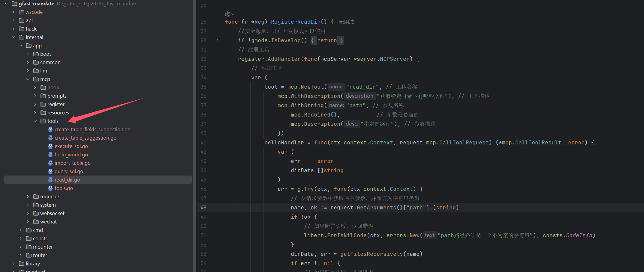
Task: Click the cmd folder icon
Action: point(29,230)
